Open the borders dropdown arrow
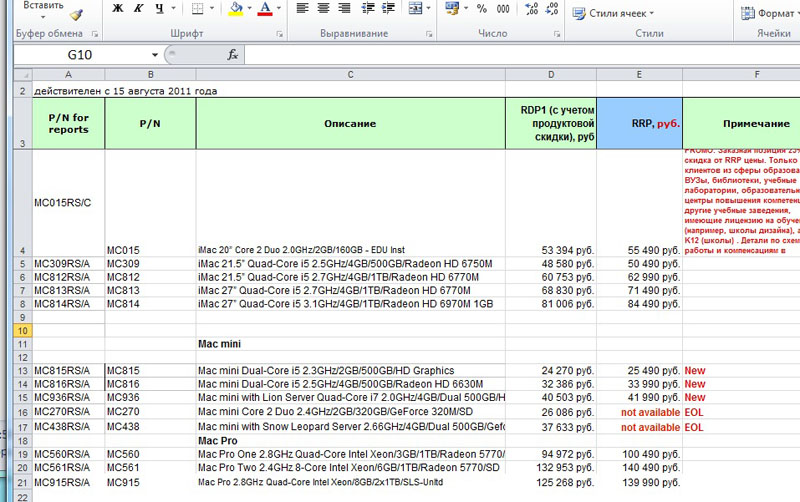Viewport: 800px width, 502px height. (x=212, y=8)
